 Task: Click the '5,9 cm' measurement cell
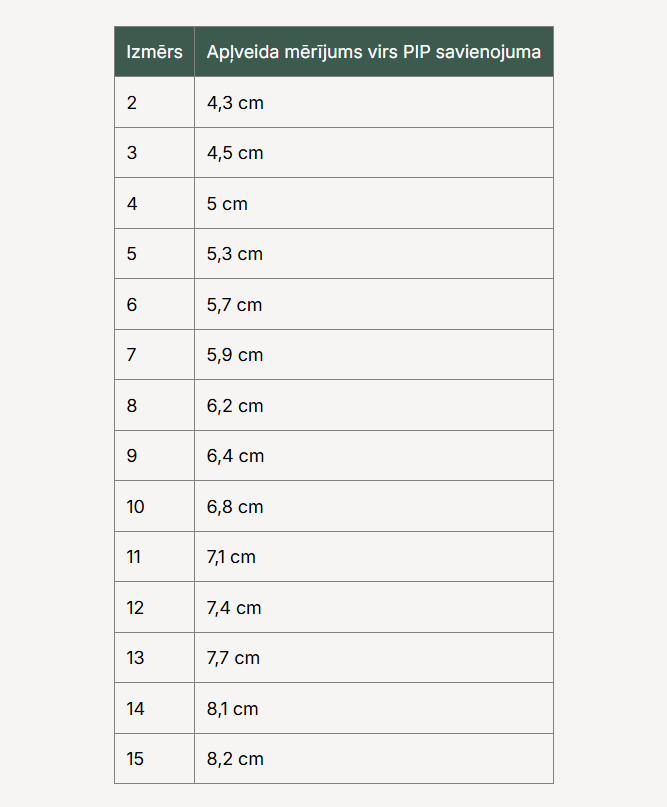pyautogui.click(x=235, y=355)
